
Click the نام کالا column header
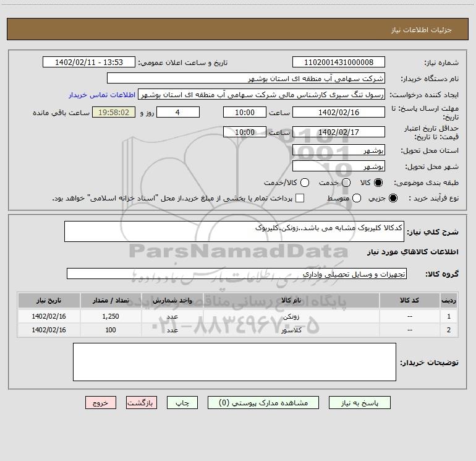(291, 301)
